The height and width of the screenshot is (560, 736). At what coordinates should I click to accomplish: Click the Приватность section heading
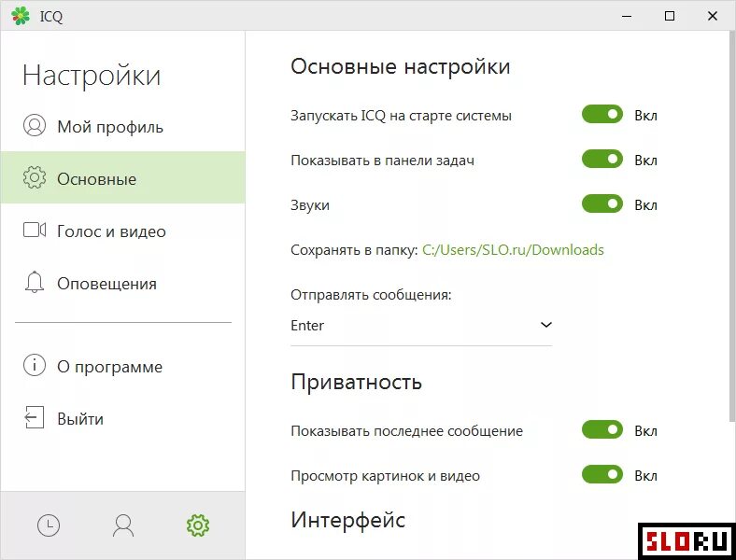coord(356,382)
